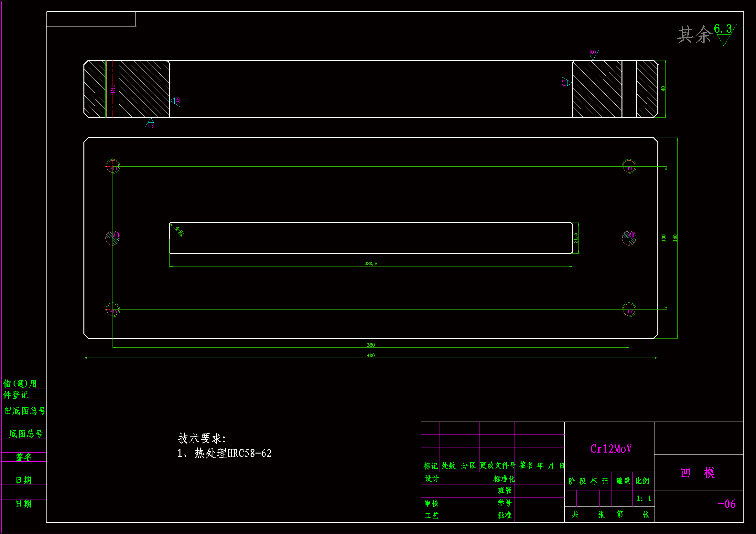Select the 凹模 part name title
756x534 pixels.
[x=698, y=473]
